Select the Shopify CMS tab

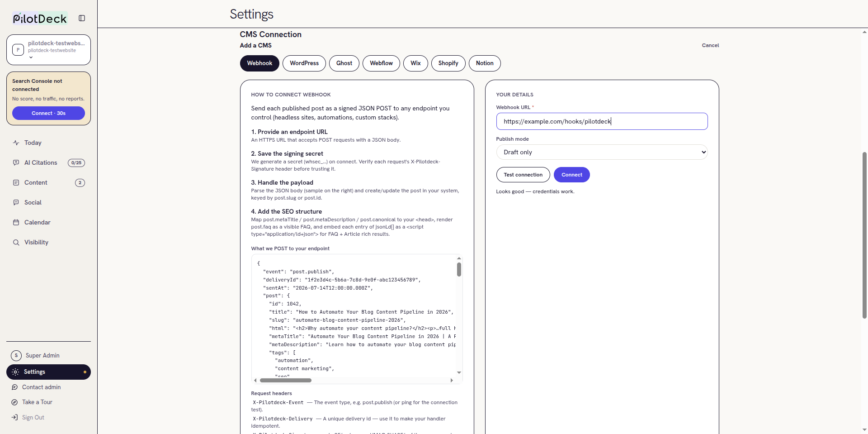[448, 63]
